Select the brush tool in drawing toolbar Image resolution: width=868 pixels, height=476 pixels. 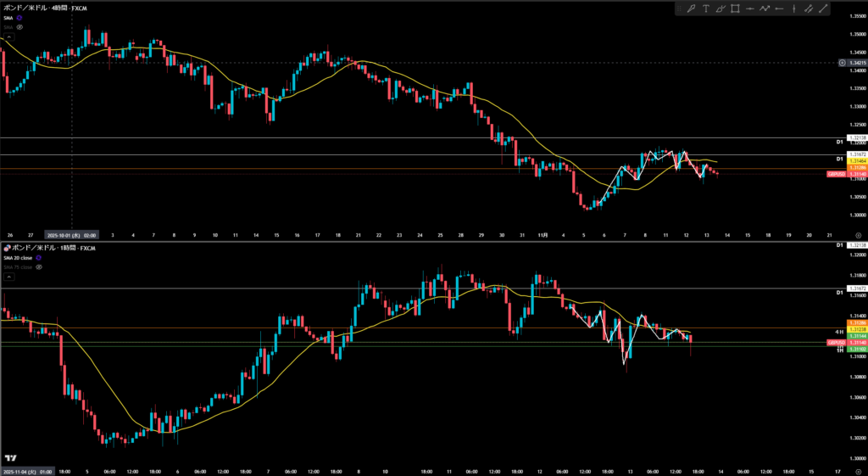[x=721, y=8]
